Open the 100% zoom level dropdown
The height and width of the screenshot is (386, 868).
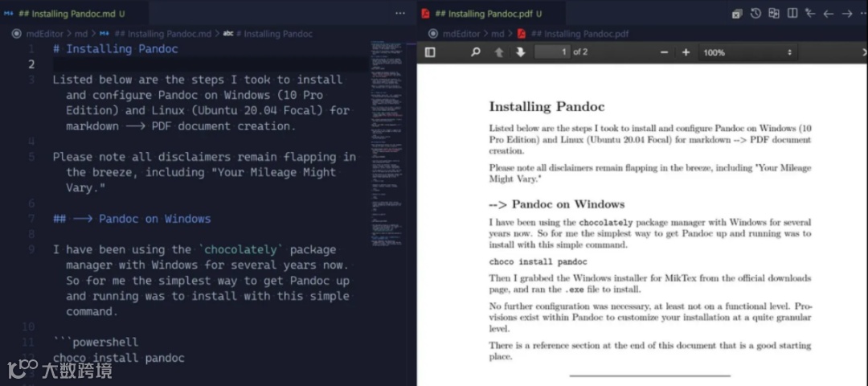tap(747, 52)
